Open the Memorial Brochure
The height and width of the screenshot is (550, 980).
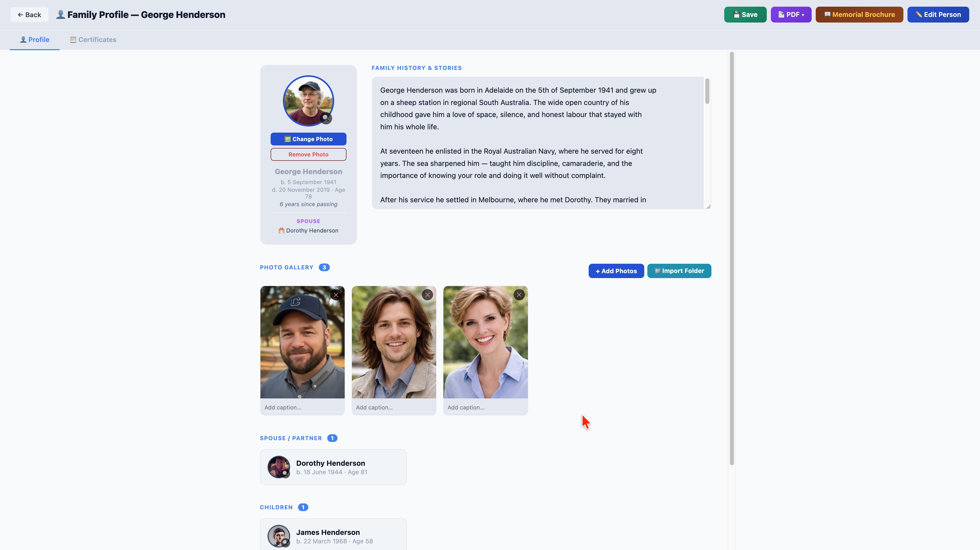tap(859, 14)
